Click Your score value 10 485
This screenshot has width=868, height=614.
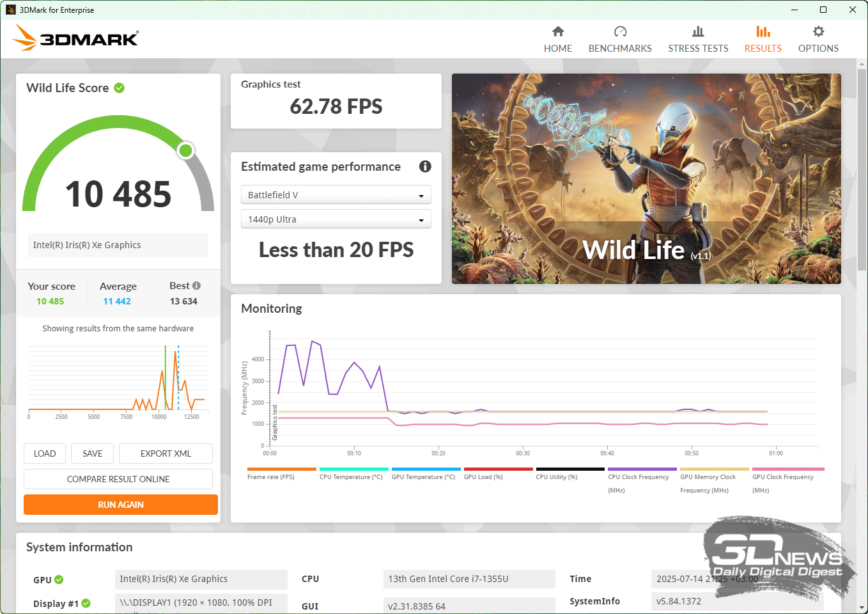click(50, 301)
